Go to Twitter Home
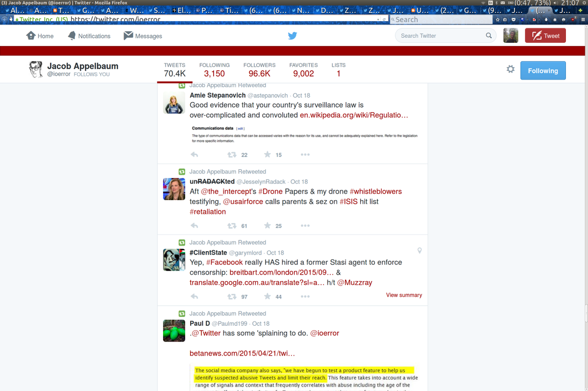 point(40,36)
